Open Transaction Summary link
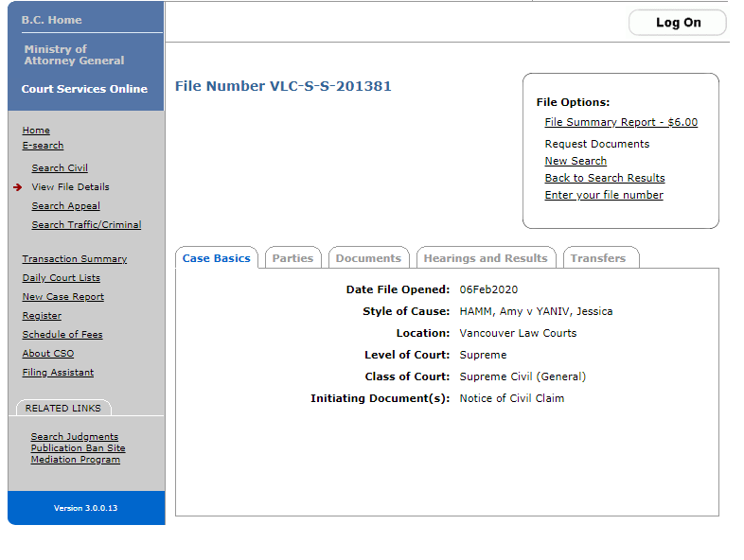Viewport: 744px width, 560px height. 75,259
